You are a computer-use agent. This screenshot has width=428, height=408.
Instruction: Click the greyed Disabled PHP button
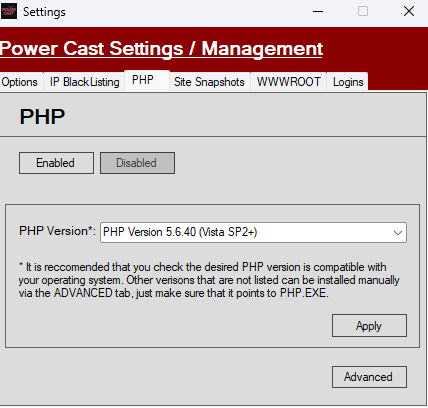(137, 163)
